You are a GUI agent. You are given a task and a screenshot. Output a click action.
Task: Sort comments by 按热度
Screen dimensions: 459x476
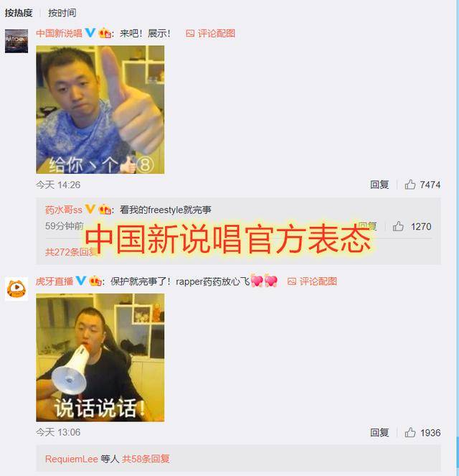click(19, 13)
